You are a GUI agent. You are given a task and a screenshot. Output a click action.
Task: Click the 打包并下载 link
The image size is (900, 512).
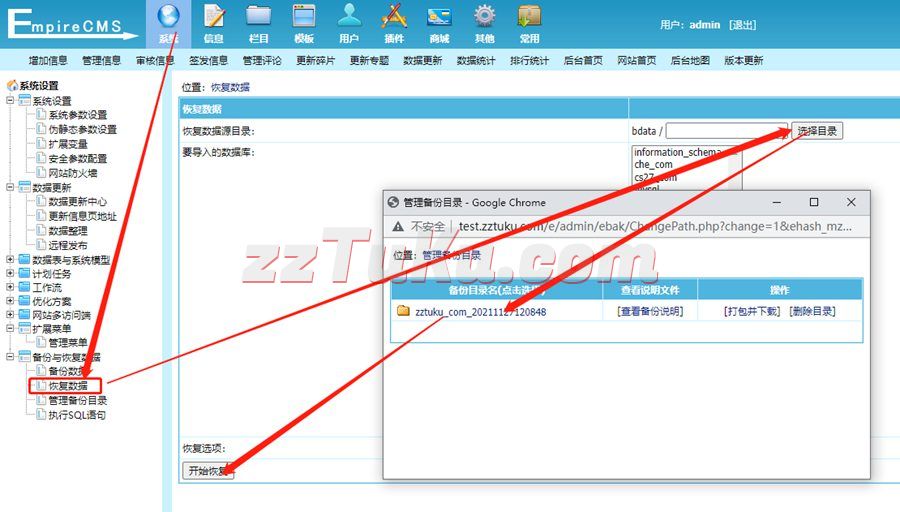tap(752, 312)
